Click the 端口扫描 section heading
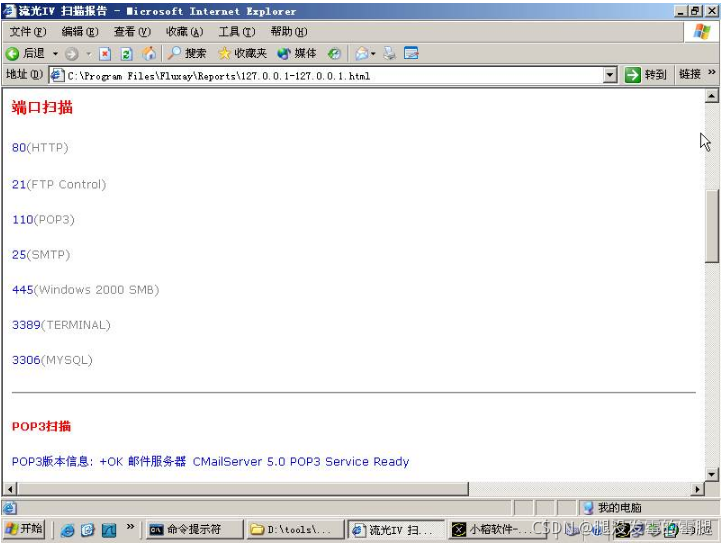 (x=42, y=108)
